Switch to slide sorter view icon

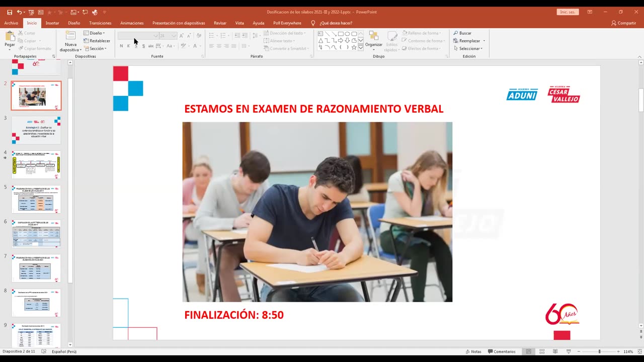pos(542,351)
